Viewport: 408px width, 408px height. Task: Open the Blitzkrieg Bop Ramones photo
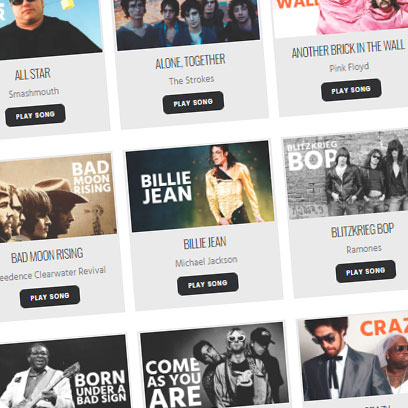347,174
